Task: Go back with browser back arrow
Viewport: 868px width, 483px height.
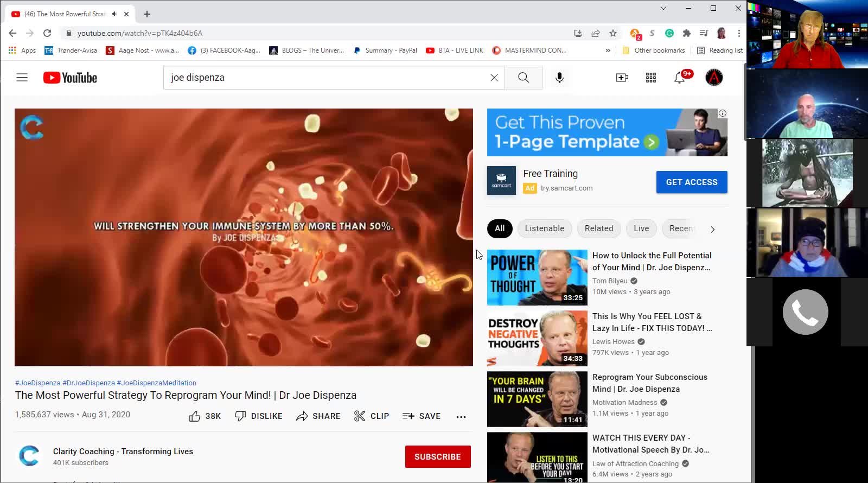Action: 12,33
